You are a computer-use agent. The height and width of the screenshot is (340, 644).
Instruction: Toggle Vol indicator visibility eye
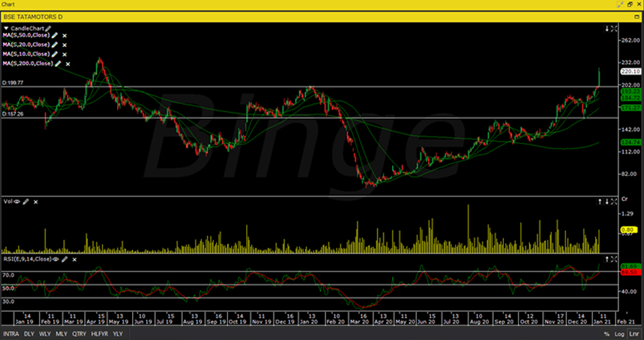[17, 201]
